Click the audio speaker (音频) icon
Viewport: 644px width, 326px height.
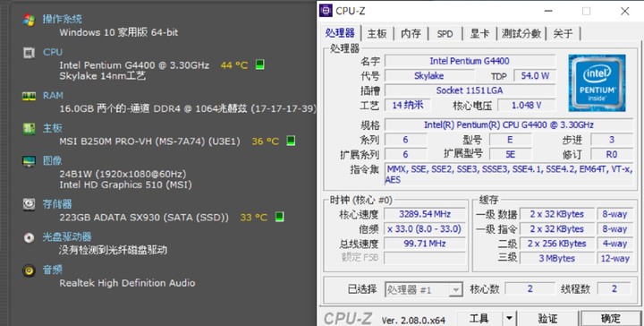29,270
